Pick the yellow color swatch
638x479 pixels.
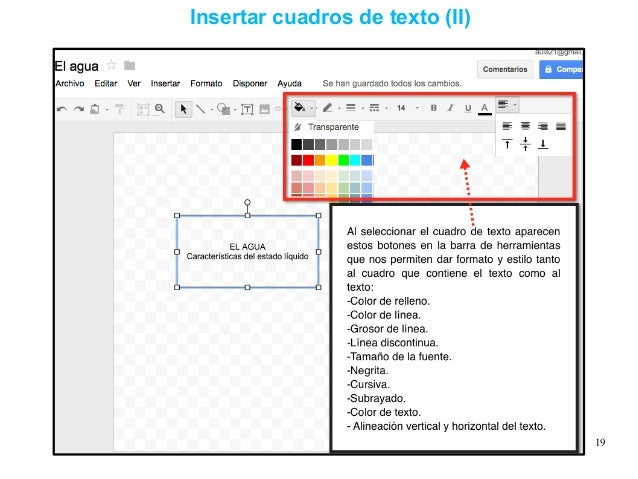point(332,160)
